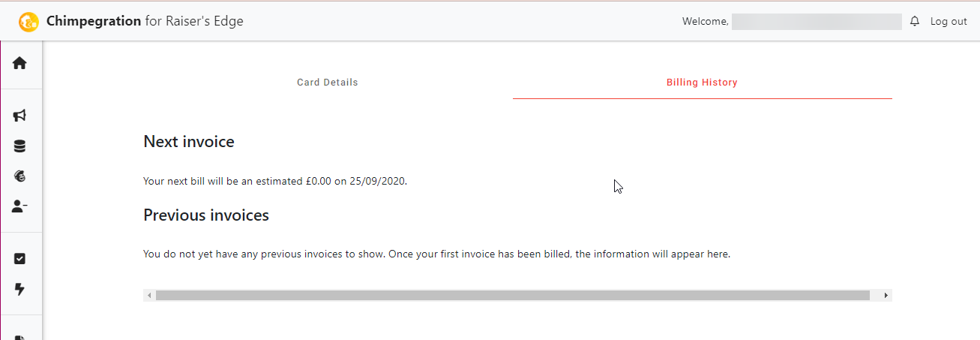Click the redacted username after Welcome
The width and height of the screenshot is (980, 340).
[817, 22]
